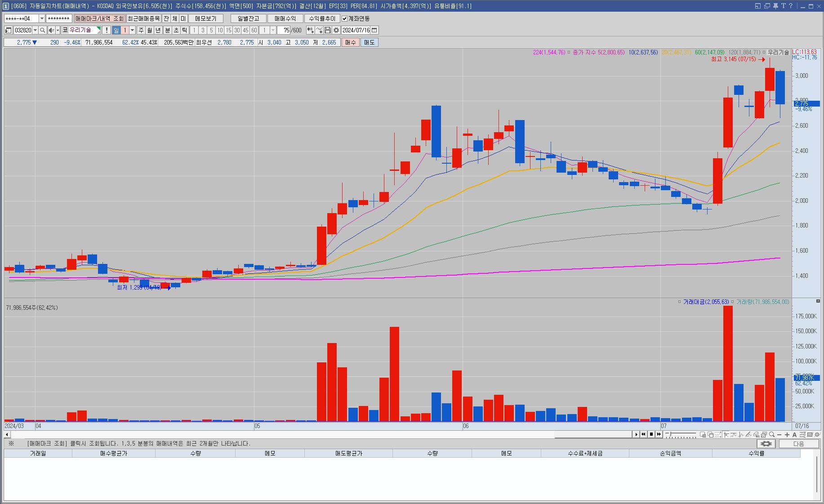Click the fast-forward replay button below chart
The width and height of the screenshot is (824, 504).
659,434
